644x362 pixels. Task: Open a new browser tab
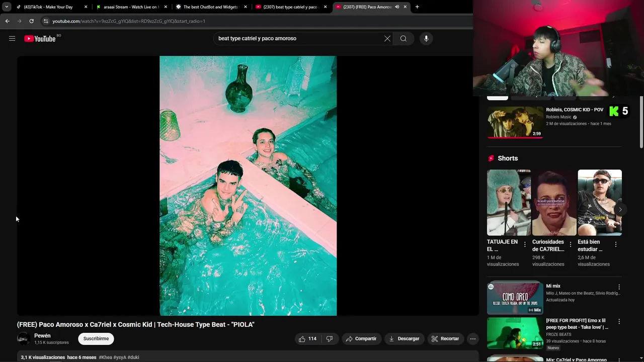click(417, 7)
